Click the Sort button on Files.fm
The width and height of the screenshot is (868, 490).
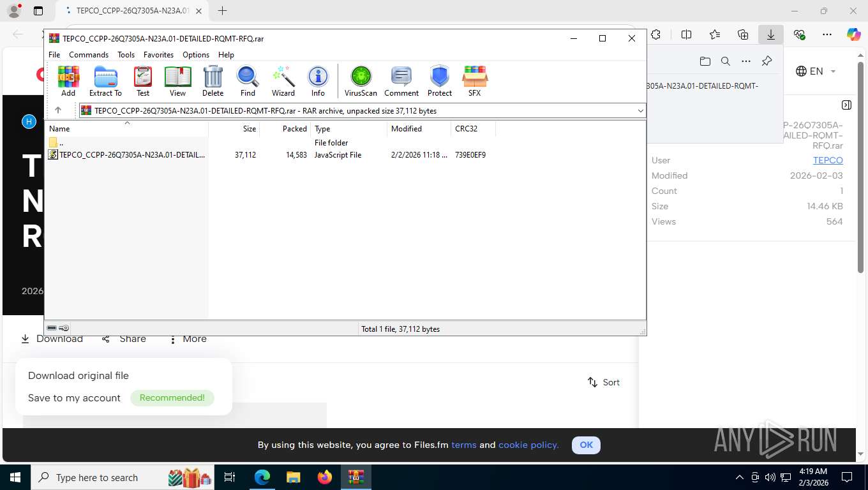(x=604, y=382)
